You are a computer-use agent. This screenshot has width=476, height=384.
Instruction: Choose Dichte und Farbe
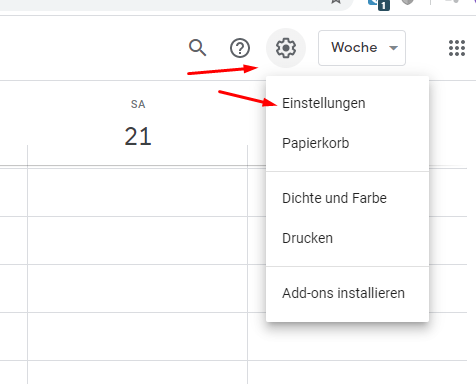tap(347, 198)
